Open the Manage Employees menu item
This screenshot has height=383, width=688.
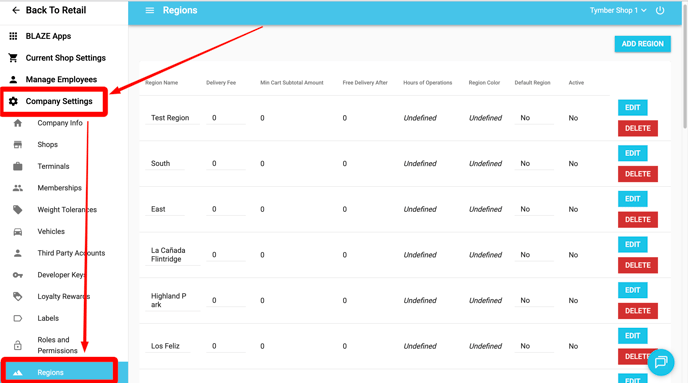[x=61, y=79]
